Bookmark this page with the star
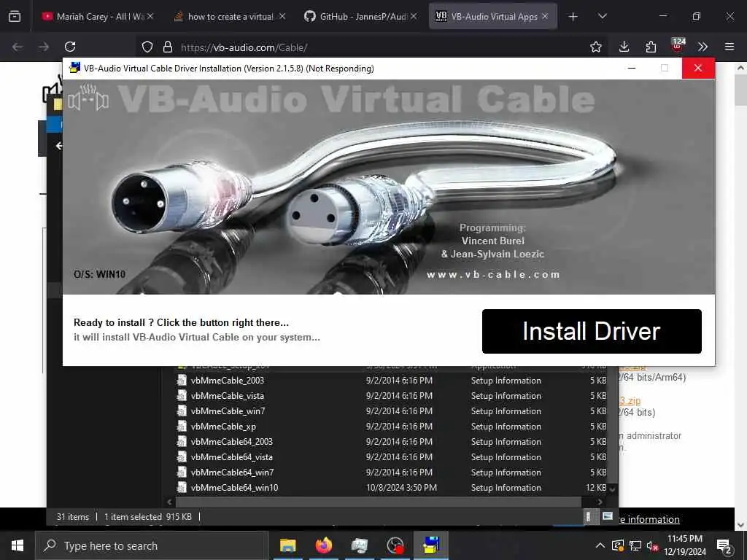 (595, 47)
